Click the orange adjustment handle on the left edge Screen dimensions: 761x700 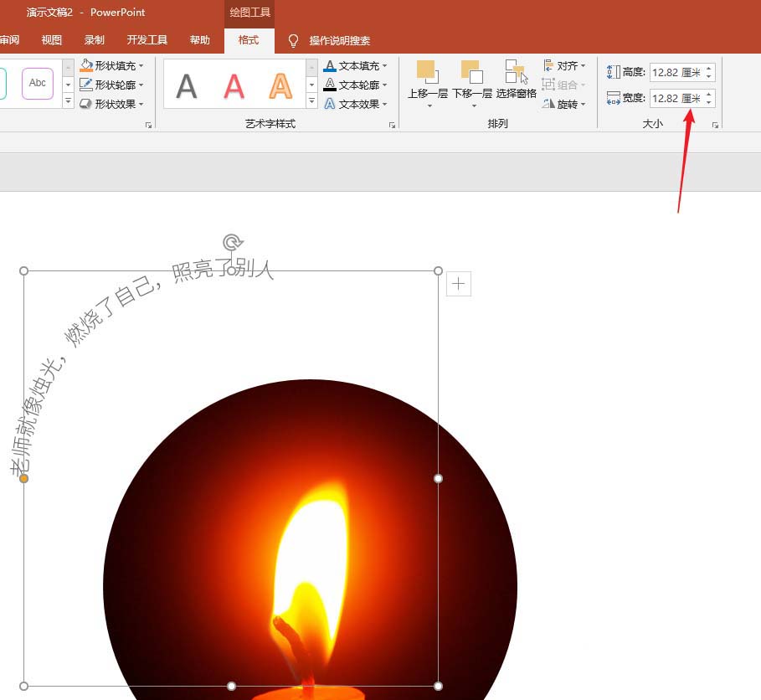[23, 479]
